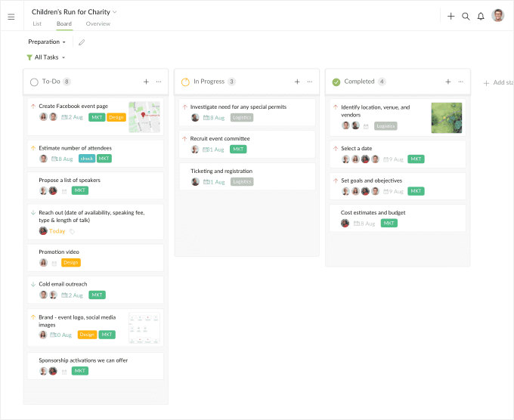Image resolution: width=514 pixels, height=420 pixels.
Task: Click the In Progress status icon
Action: tap(185, 82)
